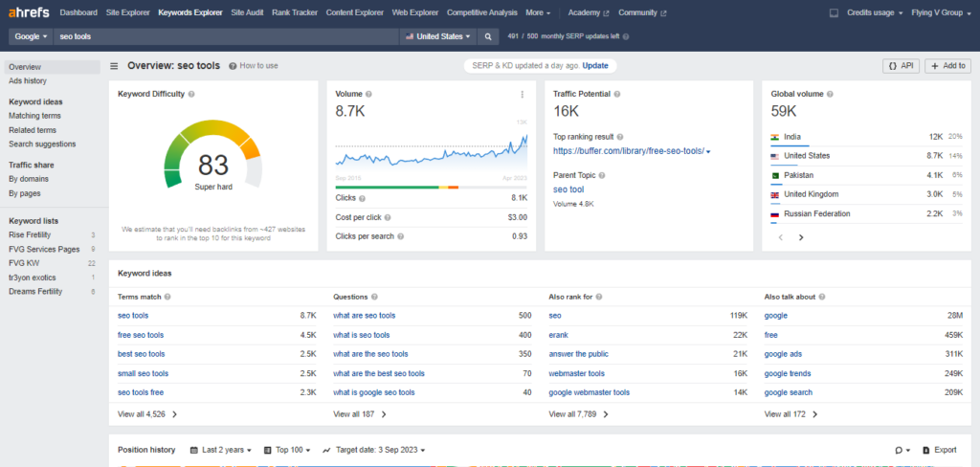980x467 pixels.
Task: Expand the top ranking result URL dropdown arrow
Action: (708, 151)
